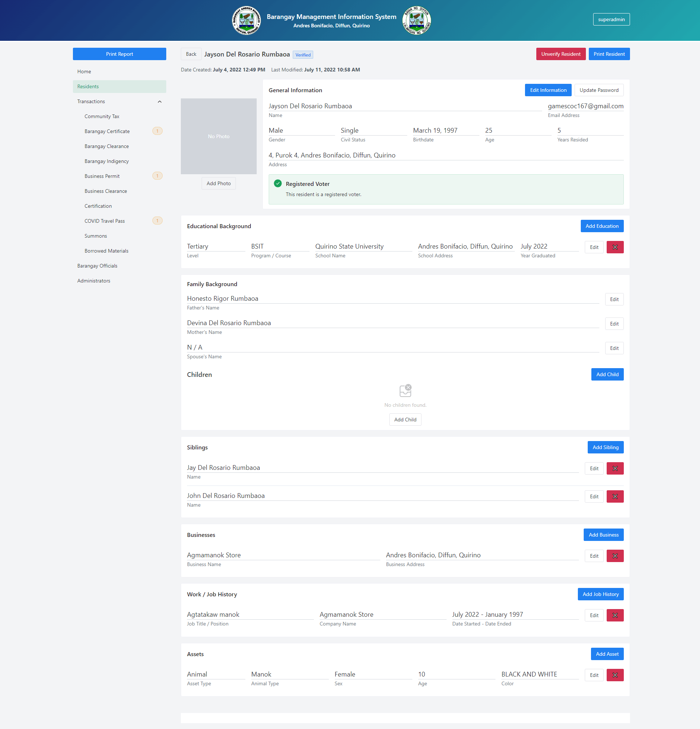Image resolution: width=700 pixels, height=729 pixels.
Task: Go to COVID Travel Pass page
Action: pyautogui.click(x=105, y=221)
